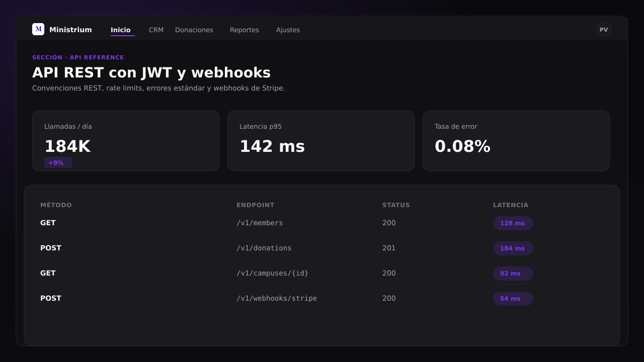Select the /v1/campuses/{id} endpoint cell
Viewport: 644px width, 362px height.
click(272, 273)
